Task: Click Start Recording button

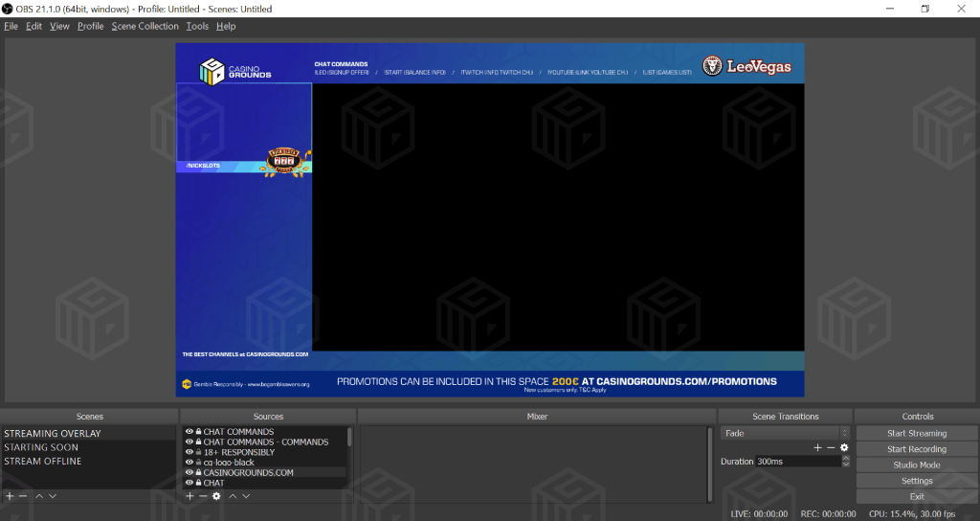Action: (x=917, y=449)
